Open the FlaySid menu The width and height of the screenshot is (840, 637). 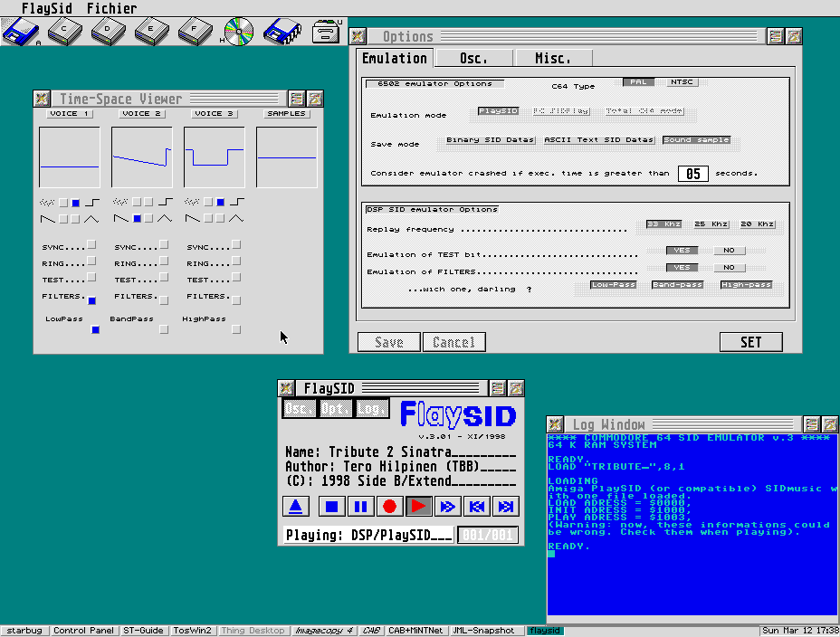(x=46, y=8)
